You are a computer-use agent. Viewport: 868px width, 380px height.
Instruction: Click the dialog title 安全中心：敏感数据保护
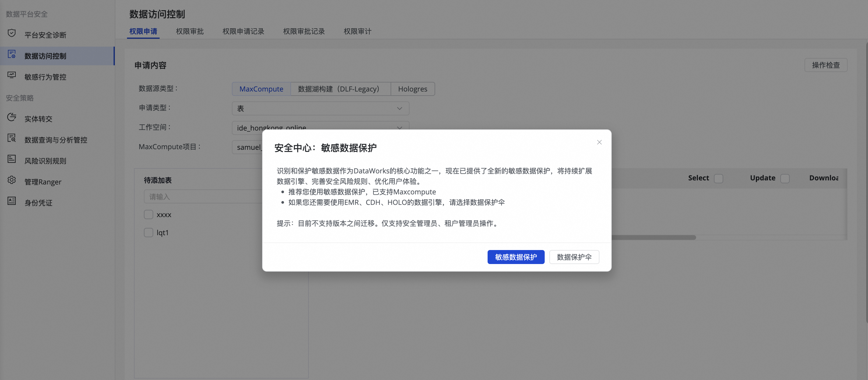click(x=326, y=148)
